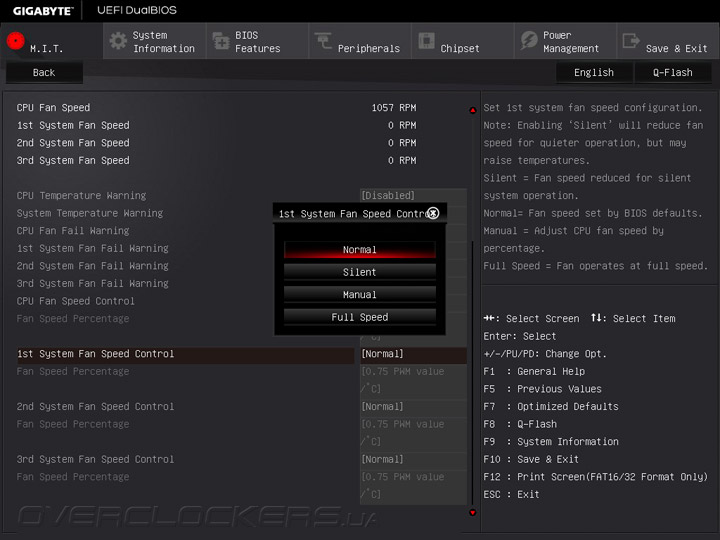Click the red M.I.T. tab icon
720x540 pixels.
(16, 41)
